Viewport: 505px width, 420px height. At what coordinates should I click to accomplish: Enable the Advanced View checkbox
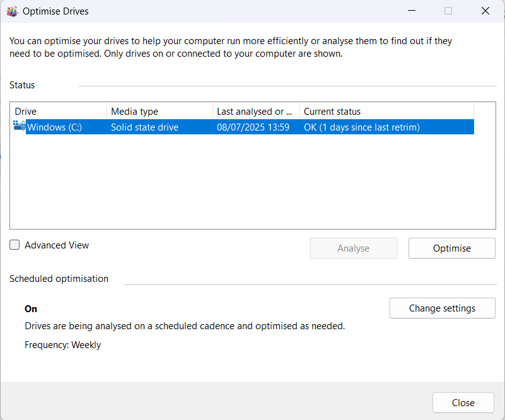[15, 245]
